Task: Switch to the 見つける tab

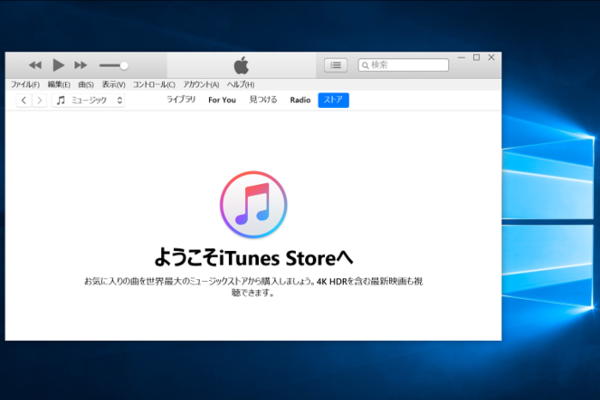Action: pyautogui.click(x=263, y=100)
